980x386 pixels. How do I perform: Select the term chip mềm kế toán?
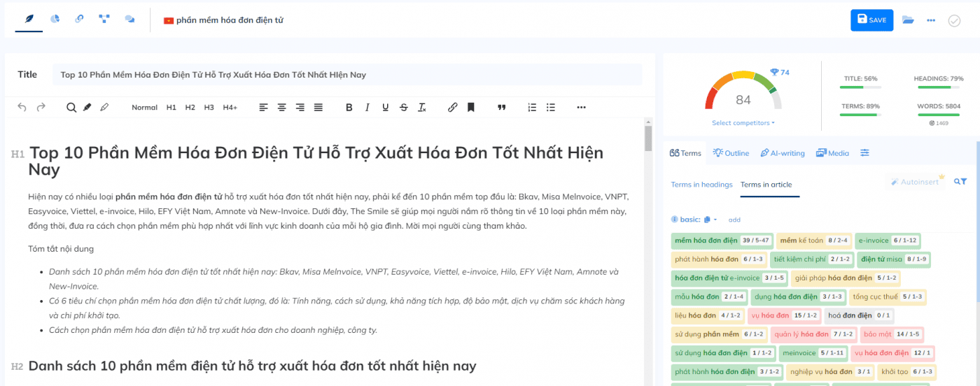[x=814, y=241]
